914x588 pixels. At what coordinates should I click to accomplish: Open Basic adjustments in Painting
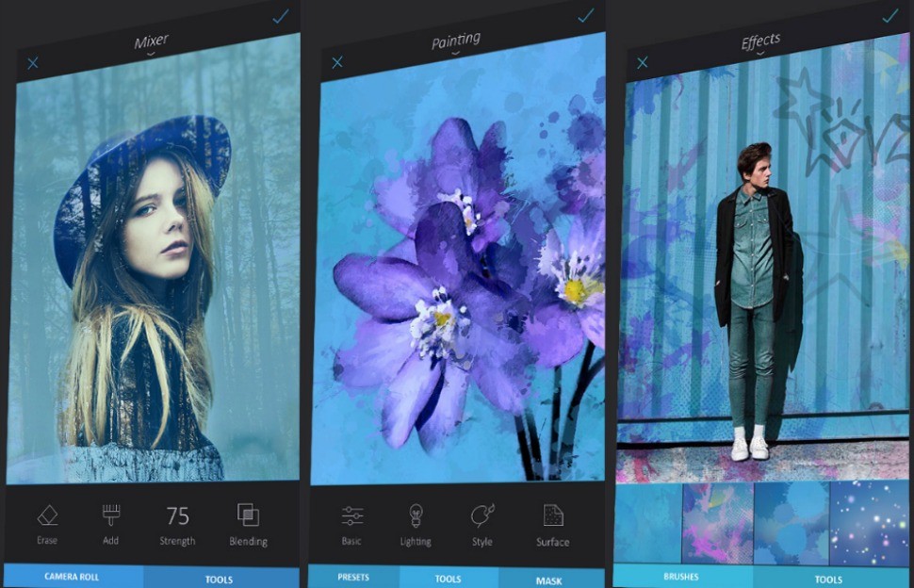351,526
